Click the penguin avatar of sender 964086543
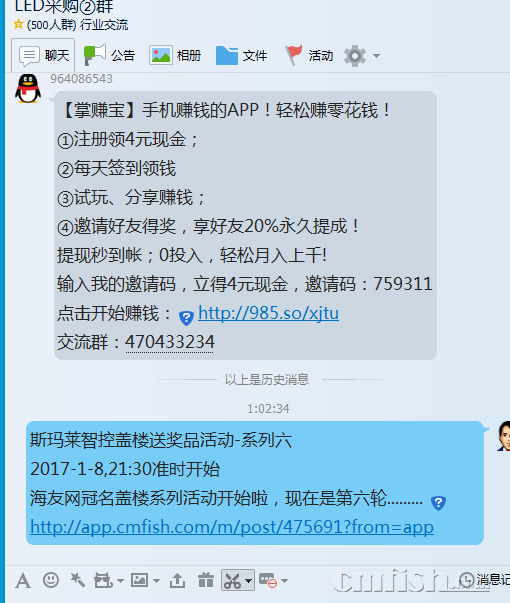 pos(28,88)
